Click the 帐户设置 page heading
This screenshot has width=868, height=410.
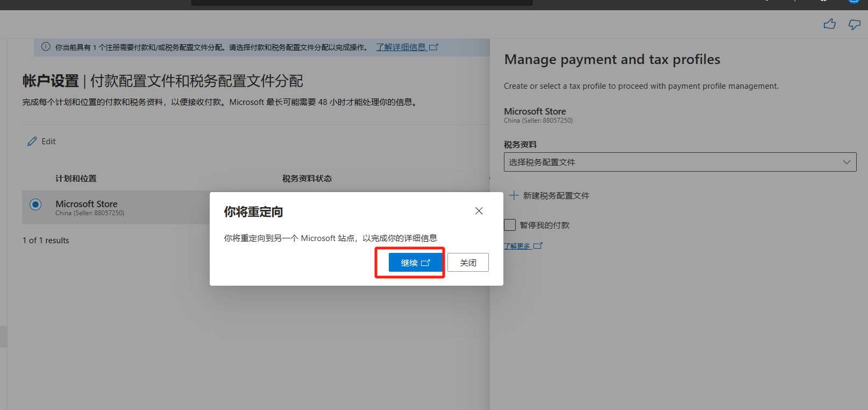(51, 81)
